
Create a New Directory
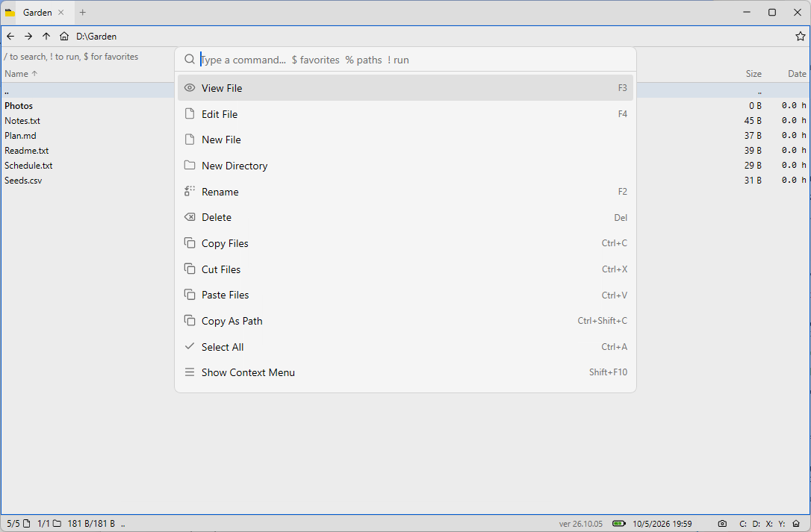(x=405, y=166)
